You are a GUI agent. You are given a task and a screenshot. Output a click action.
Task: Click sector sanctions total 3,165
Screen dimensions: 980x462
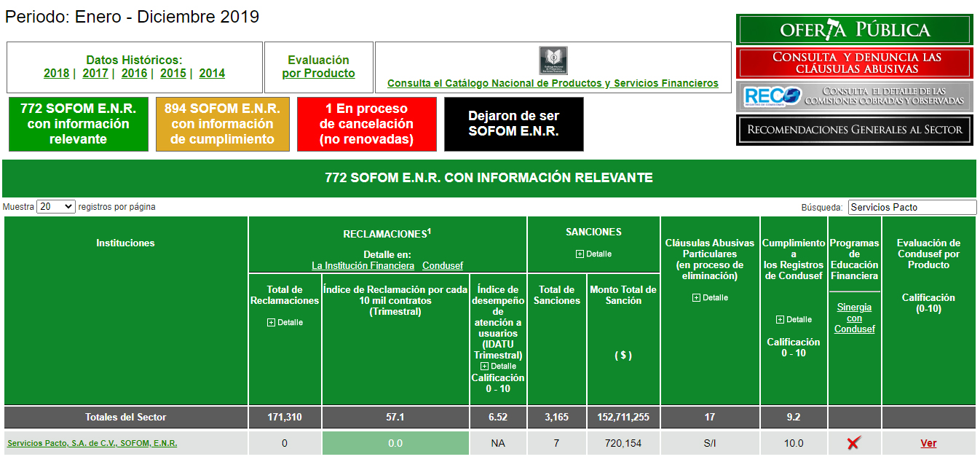pos(557,418)
